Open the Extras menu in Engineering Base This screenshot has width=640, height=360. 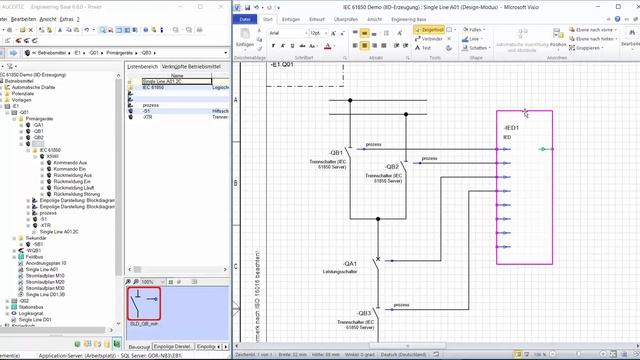click(66, 19)
